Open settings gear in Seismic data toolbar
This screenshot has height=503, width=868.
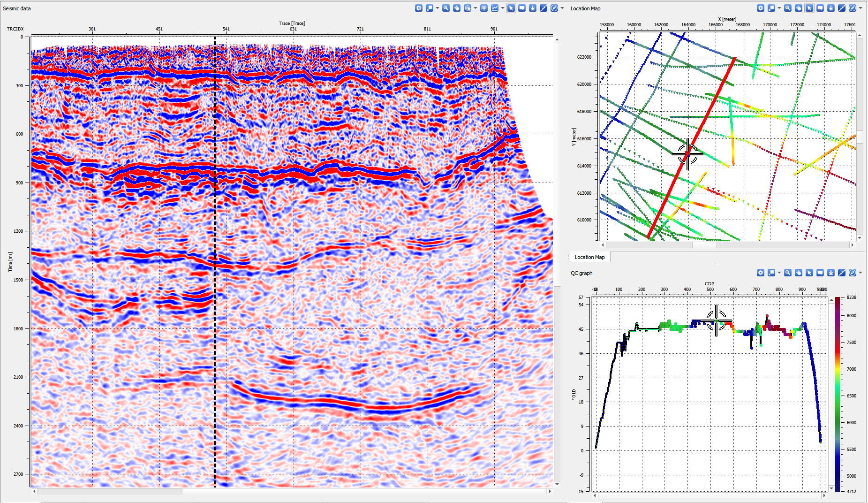(x=419, y=8)
